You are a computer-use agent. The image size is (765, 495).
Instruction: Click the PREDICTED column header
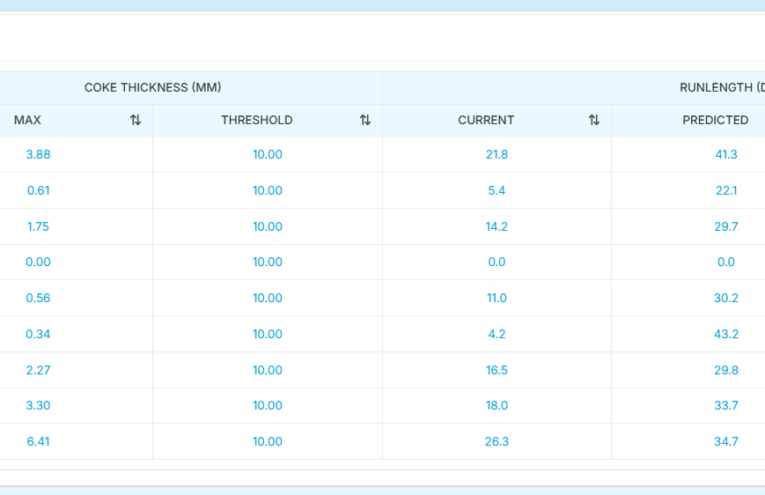[715, 120]
